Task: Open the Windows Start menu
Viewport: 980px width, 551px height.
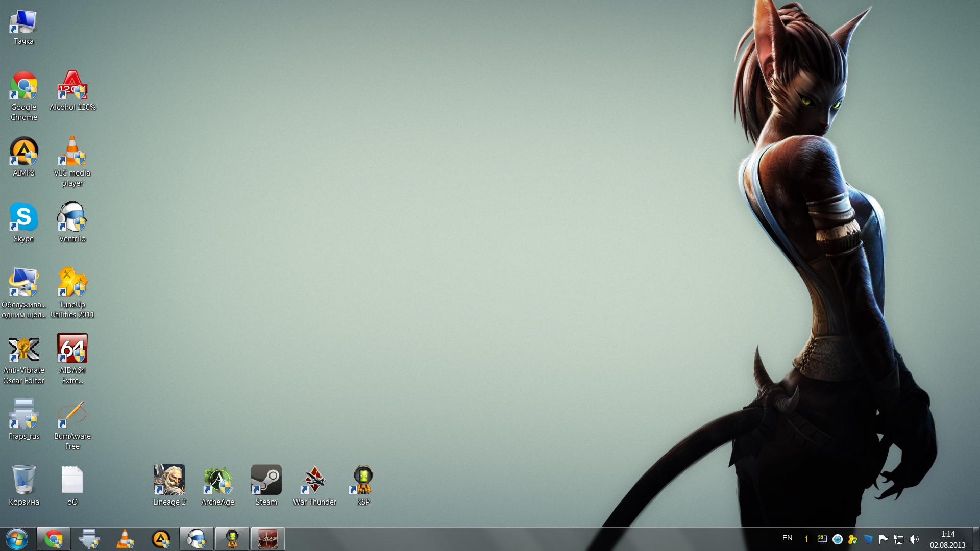Action: pyautogui.click(x=17, y=539)
